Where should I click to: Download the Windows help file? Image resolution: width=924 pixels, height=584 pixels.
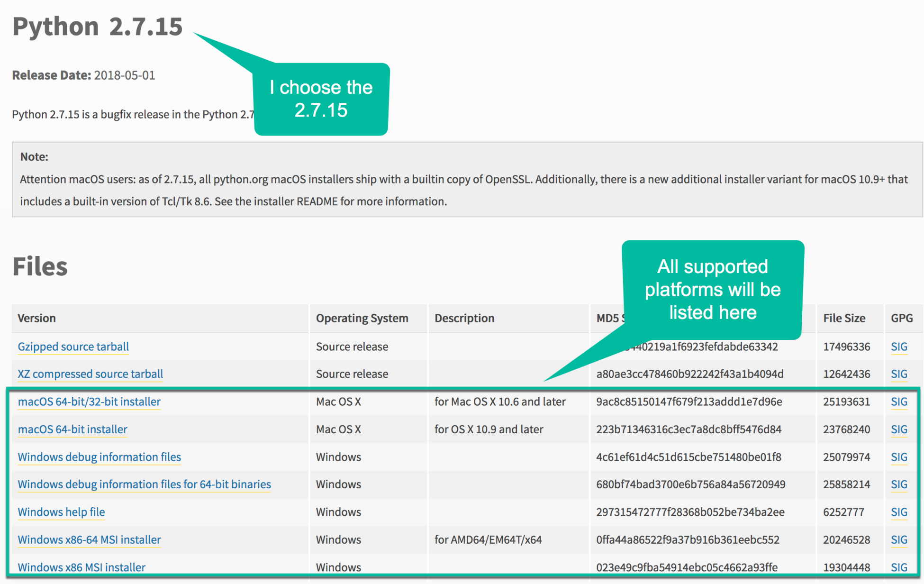pyautogui.click(x=61, y=512)
